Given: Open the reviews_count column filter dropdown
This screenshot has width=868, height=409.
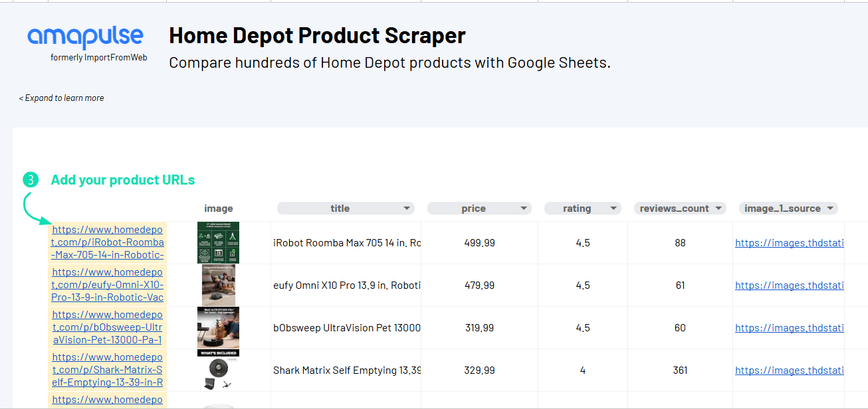Looking at the screenshot, I should [x=718, y=208].
